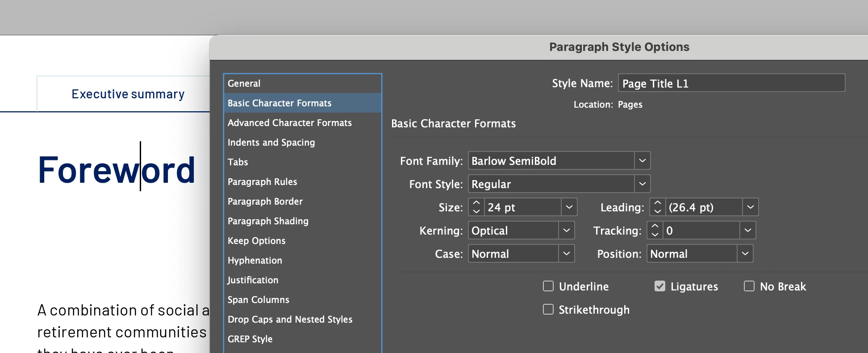868x353 pixels.
Task: Enable the No Break checkbox
Action: [x=749, y=286]
